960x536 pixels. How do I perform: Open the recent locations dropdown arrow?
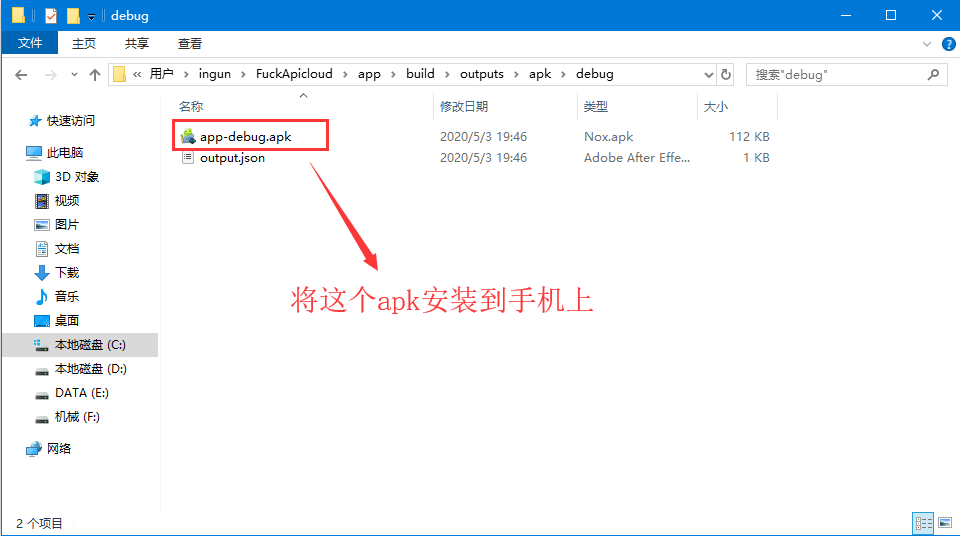coord(72,75)
